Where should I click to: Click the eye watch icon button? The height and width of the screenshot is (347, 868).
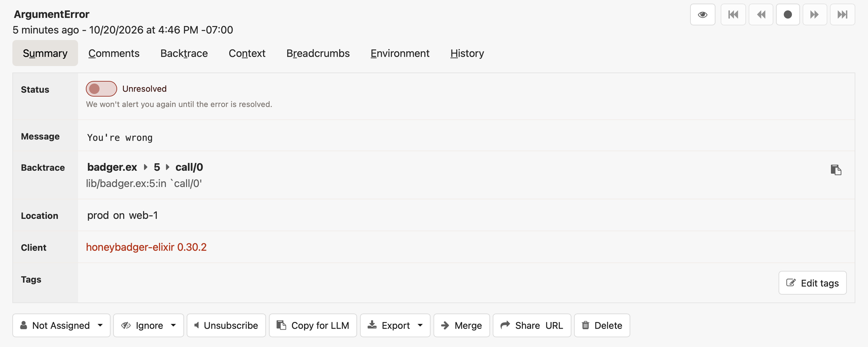(703, 14)
